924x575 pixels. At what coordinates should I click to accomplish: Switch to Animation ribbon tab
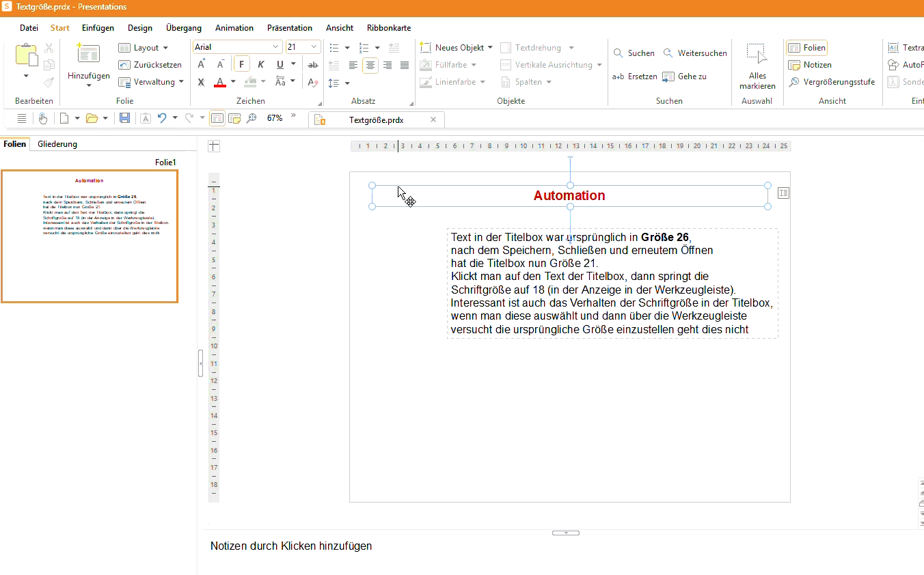tap(234, 28)
